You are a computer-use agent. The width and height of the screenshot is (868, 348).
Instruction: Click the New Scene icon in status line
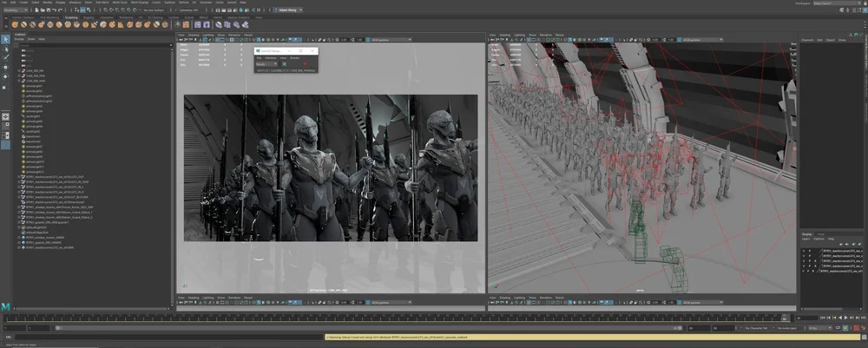tap(38, 10)
